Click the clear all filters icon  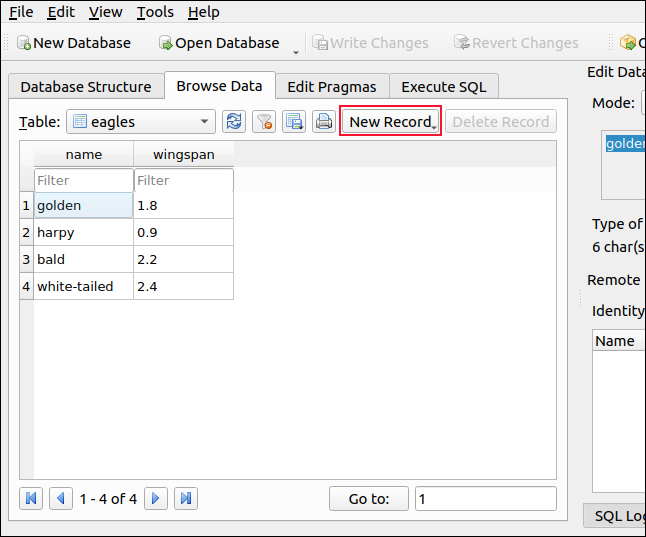tap(264, 122)
